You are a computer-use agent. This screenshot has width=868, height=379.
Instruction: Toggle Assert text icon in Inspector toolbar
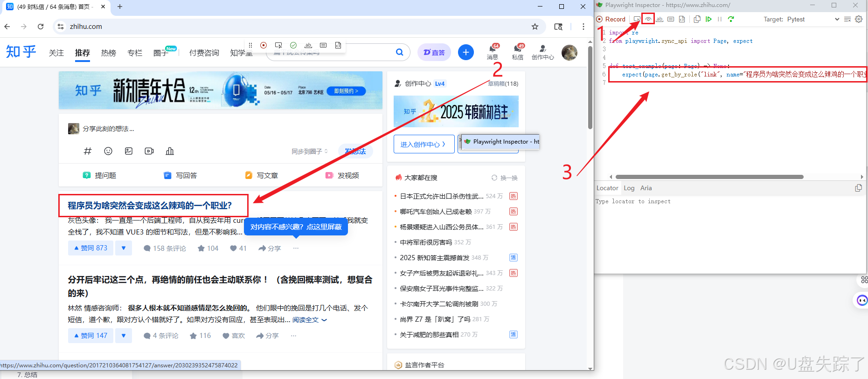[660, 19]
